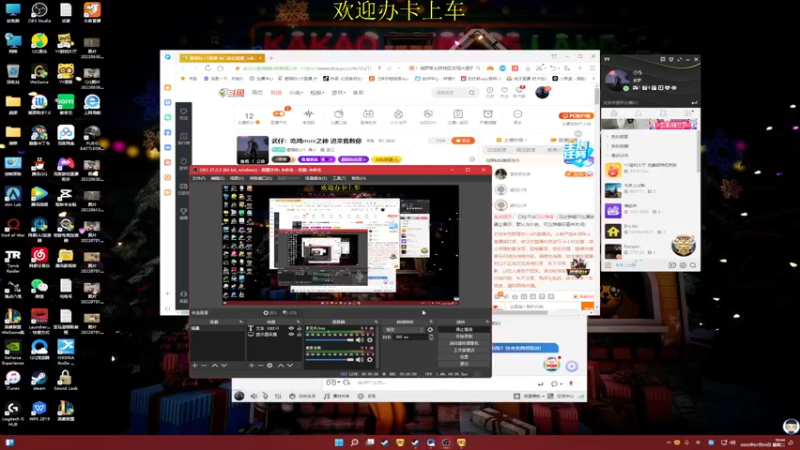Open God of War desktop shortcut

(13, 227)
